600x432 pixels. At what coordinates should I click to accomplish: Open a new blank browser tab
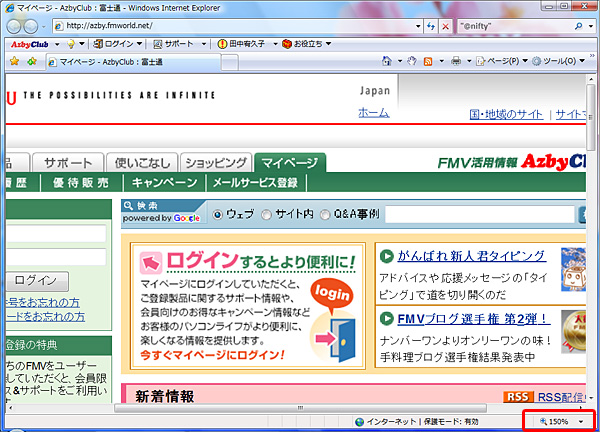(230, 62)
